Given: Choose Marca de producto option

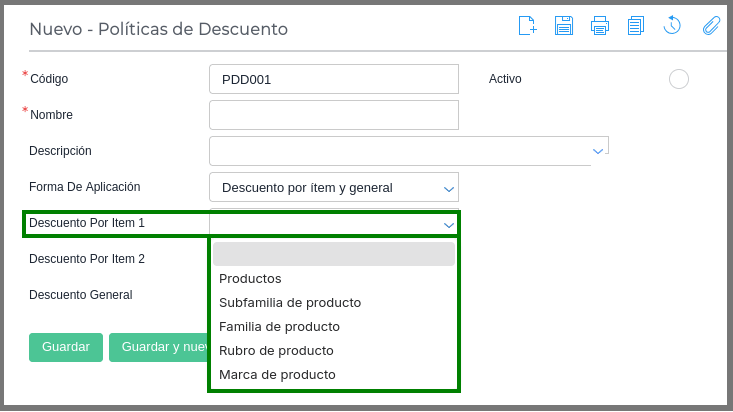Looking at the screenshot, I should click(277, 375).
